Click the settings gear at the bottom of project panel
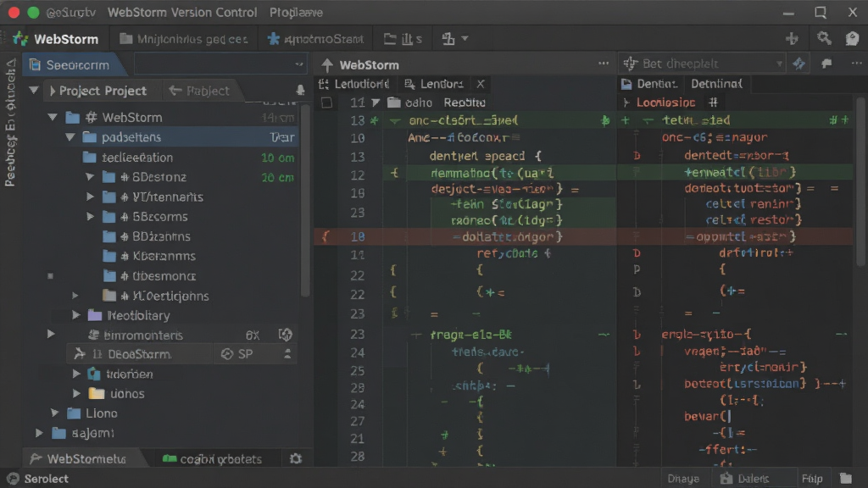 click(x=296, y=458)
